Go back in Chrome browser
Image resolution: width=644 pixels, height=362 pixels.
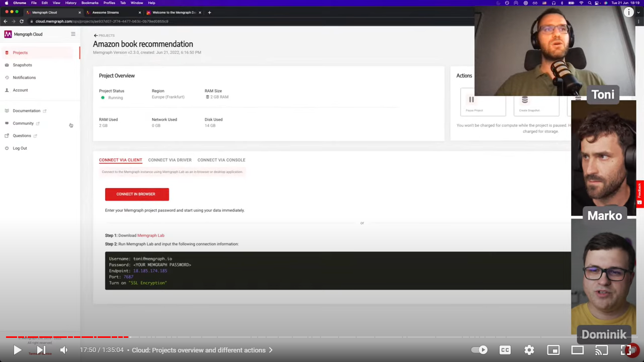pyautogui.click(x=6, y=22)
